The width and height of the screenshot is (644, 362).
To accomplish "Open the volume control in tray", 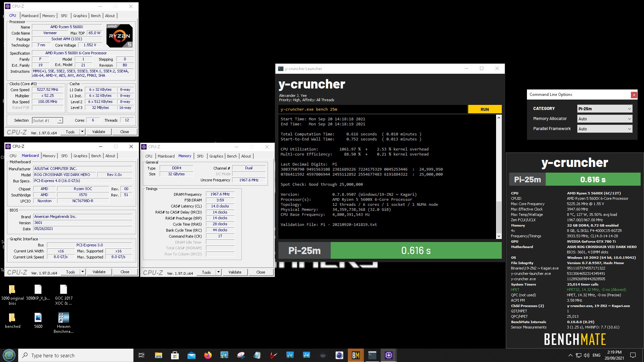I will (x=587, y=355).
